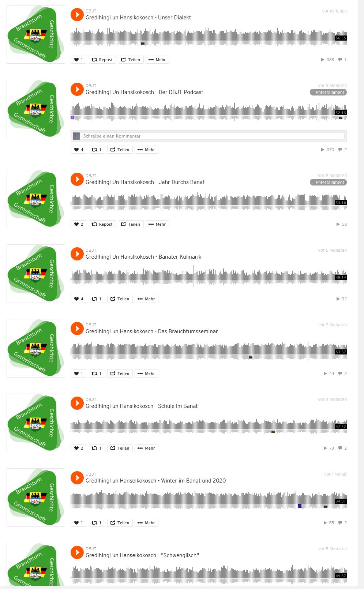Image resolution: width=364 pixels, height=589 pixels.
Task: Expand Mehr menu on 'Winter im Banat und 2020'
Action: coord(146,523)
